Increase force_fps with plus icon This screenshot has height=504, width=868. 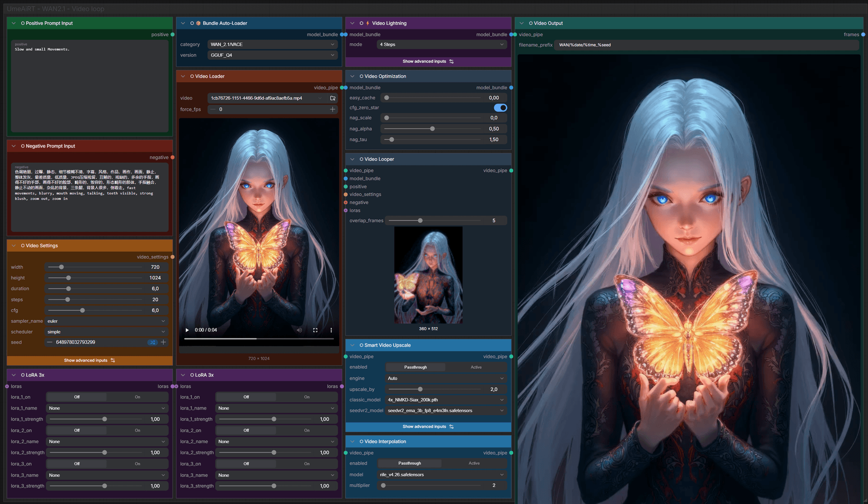coord(333,109)
